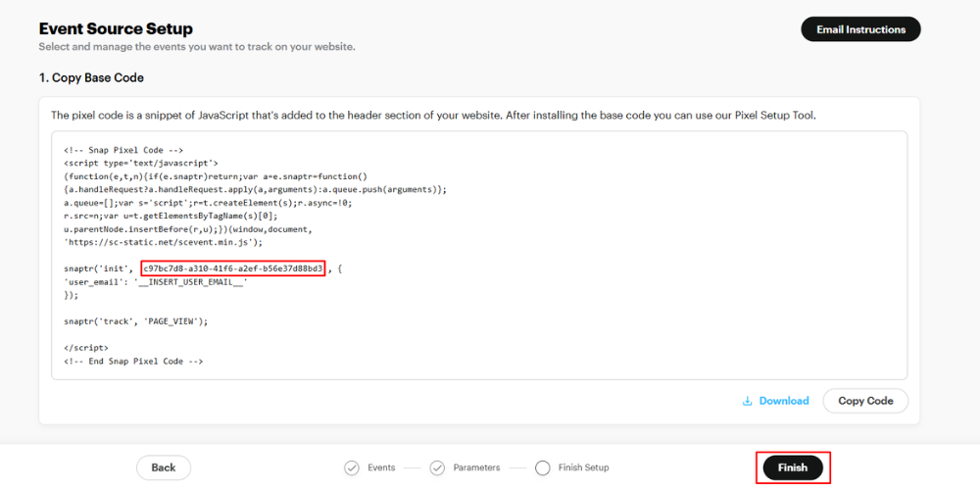Click the '<!-- End Snap Pixel Code -->' comment

pos(133,362)
